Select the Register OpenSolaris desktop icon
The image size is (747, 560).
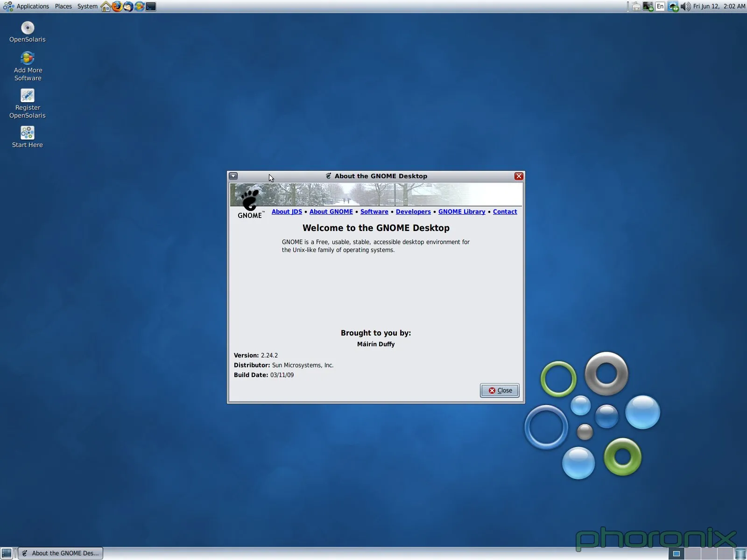(28, 104)
